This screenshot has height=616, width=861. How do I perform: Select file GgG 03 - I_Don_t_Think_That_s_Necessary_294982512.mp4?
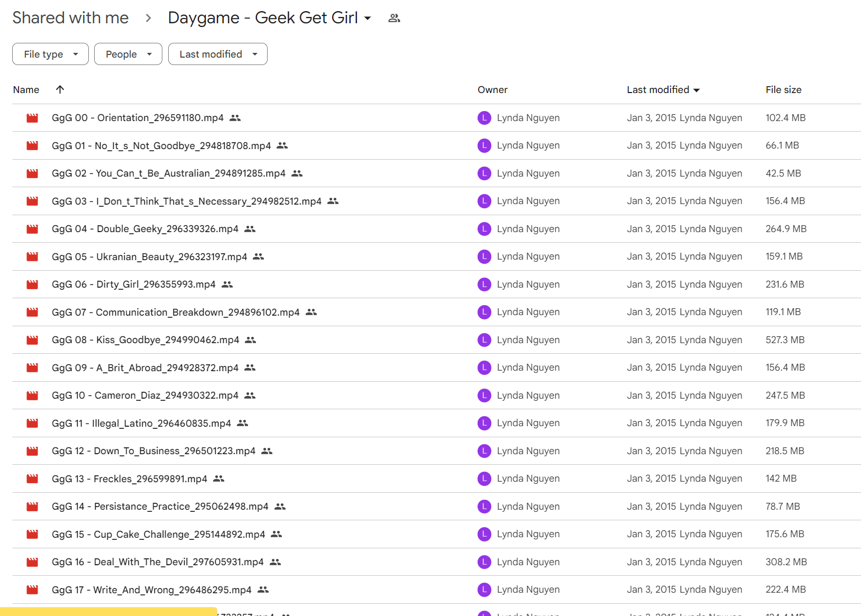tap(187, 201)
